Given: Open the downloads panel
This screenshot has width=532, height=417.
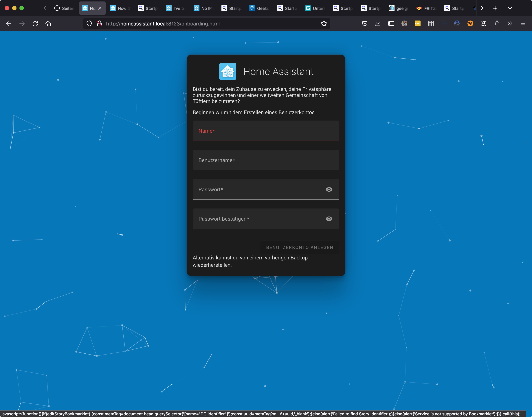Looking at the screenshot, I should click(x=378, y=24).
